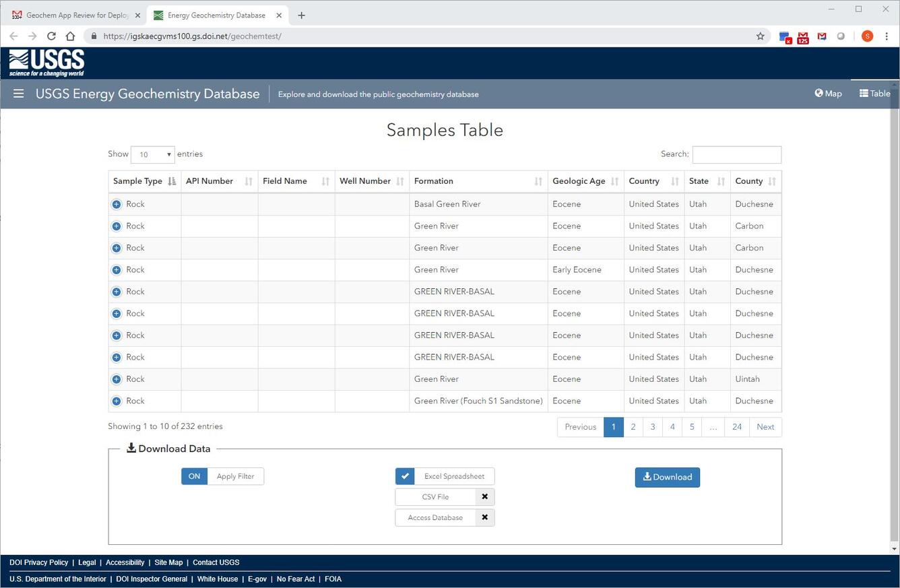Open No Fear Act link

tap(296, 579)
